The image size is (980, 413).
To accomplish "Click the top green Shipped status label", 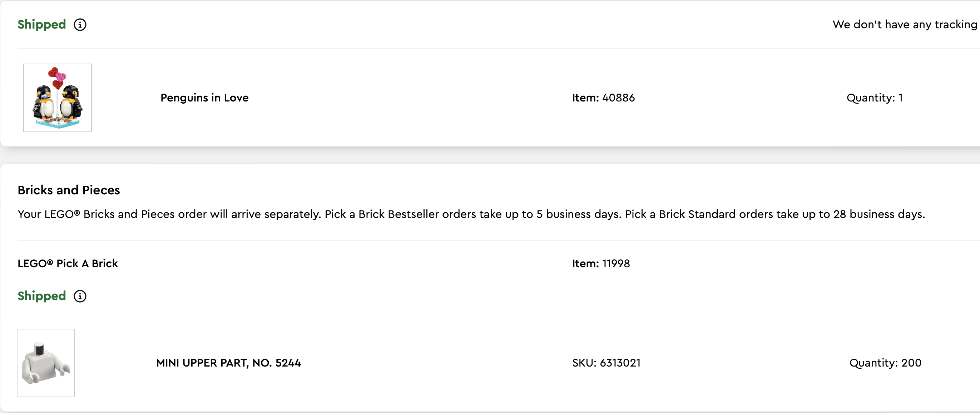I will (42, 25).
